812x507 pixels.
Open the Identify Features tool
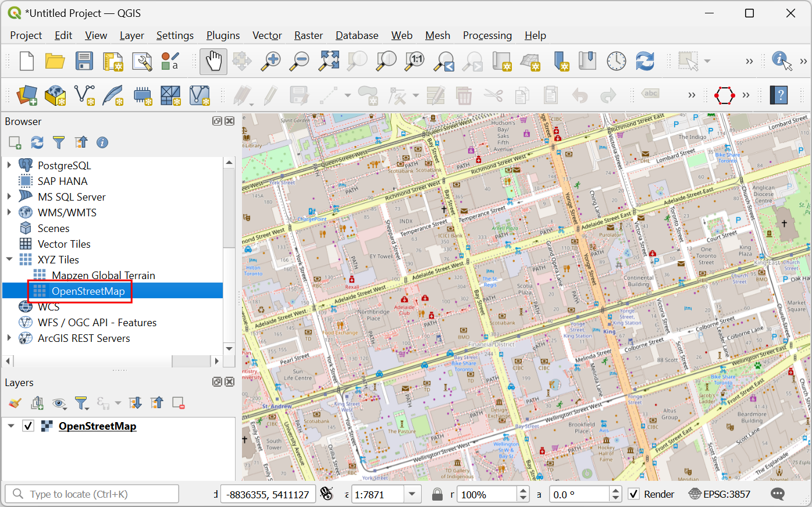pyautogui.click(x=781, y=60)
